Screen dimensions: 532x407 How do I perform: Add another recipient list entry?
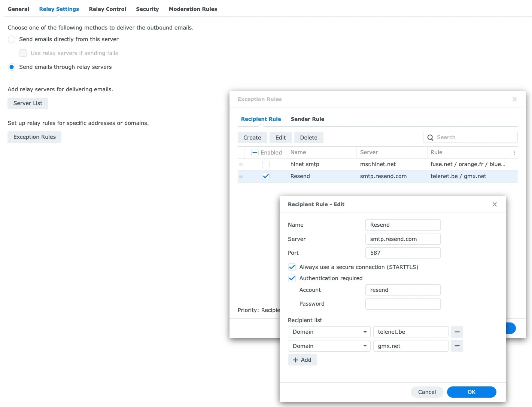tap(302, 360)
